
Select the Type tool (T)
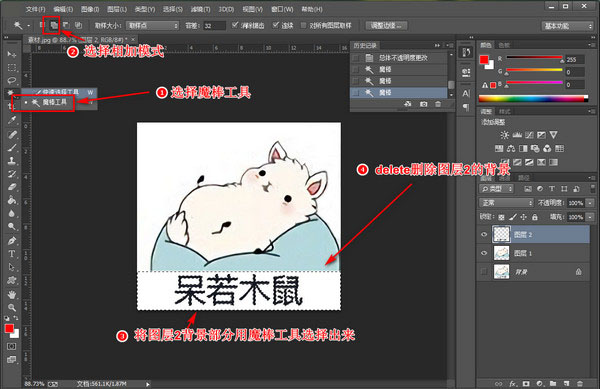click(x=12, y=254)
